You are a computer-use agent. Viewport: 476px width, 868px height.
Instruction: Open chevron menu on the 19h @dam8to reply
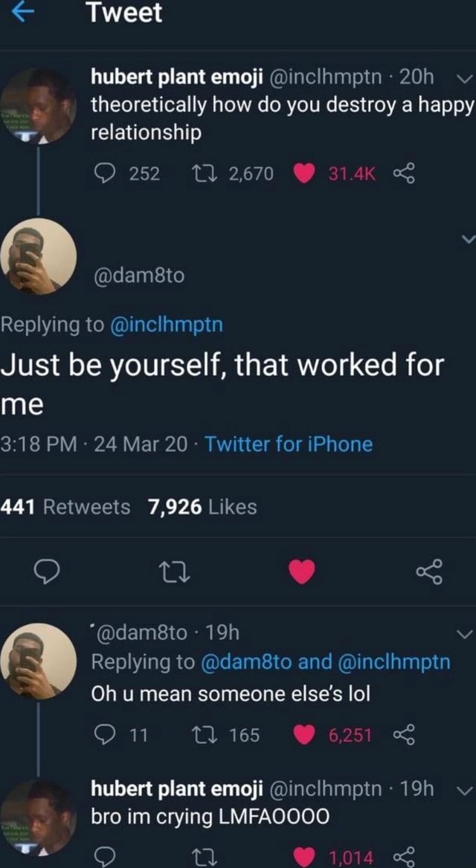tap(464, 635)
